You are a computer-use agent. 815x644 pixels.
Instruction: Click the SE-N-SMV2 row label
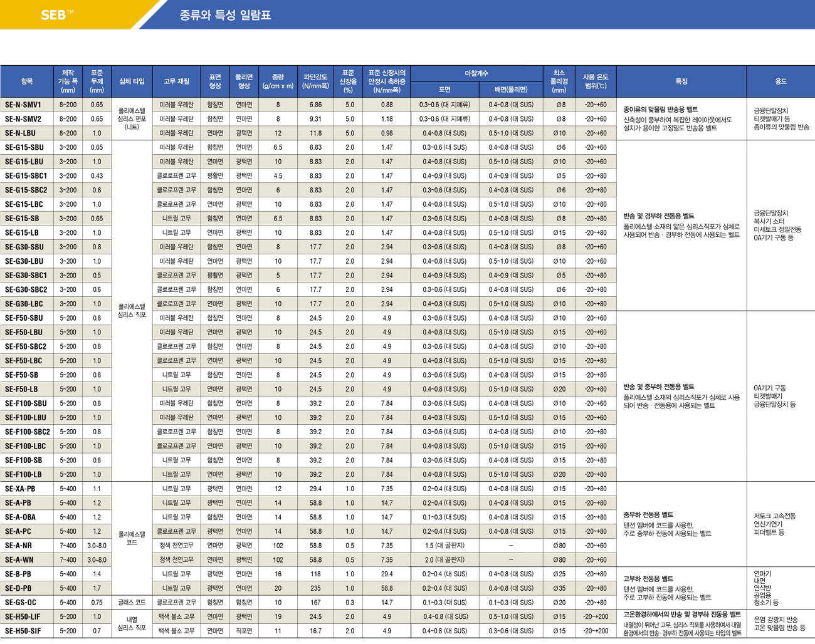(x=23, y=119)
